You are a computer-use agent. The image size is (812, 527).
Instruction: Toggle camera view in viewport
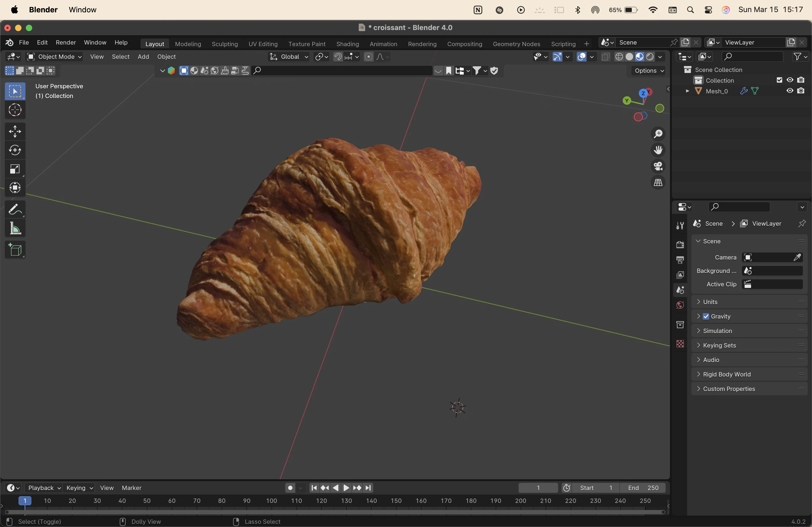click(658, 166)
